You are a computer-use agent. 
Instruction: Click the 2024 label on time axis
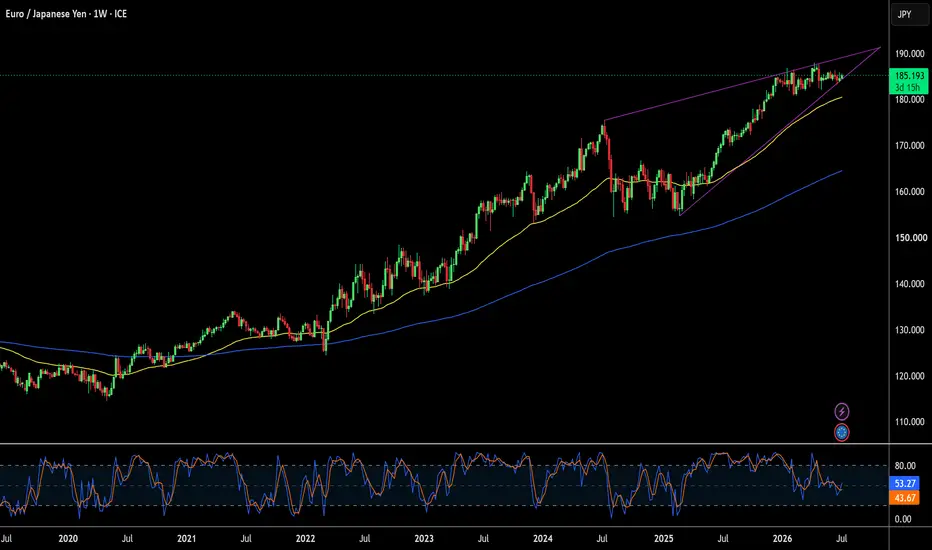click(543, 539)
